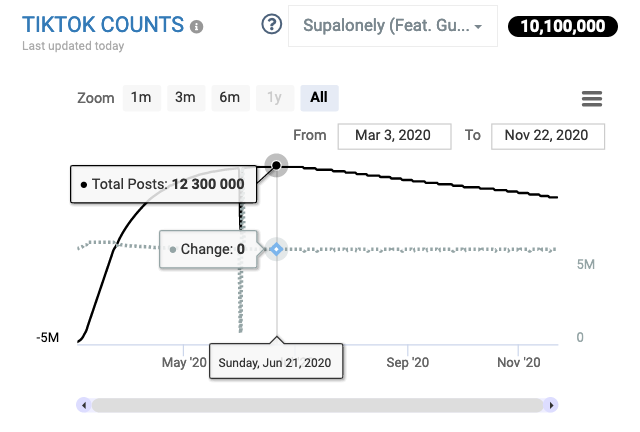Click the Total Posts data point

point(277,165)
